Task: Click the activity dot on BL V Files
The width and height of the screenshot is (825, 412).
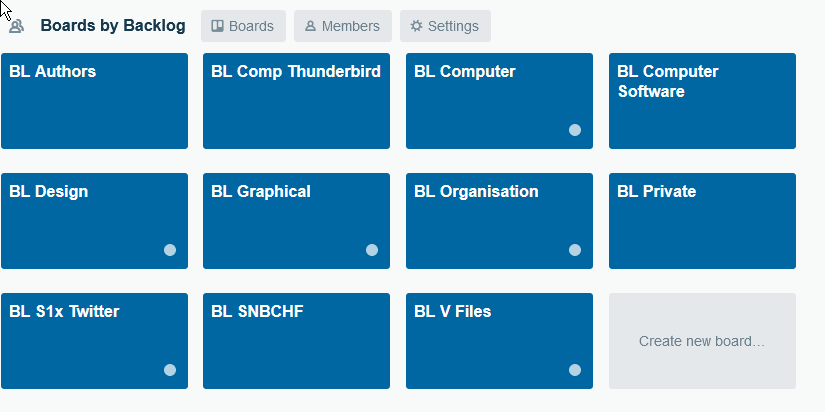Action: coord(575,370)
